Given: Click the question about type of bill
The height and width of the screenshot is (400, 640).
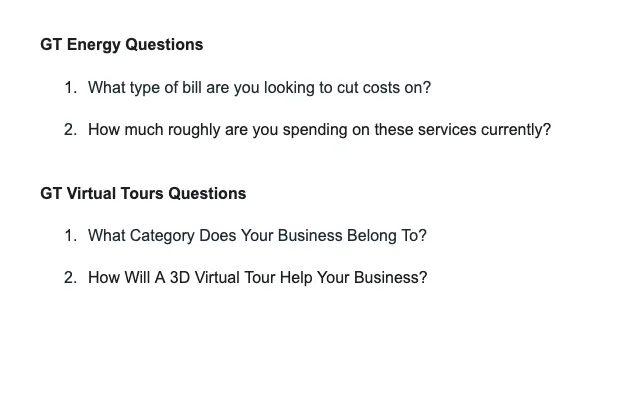Looking at the screenshot, I should pyautogui.click(x=259, y=87).
